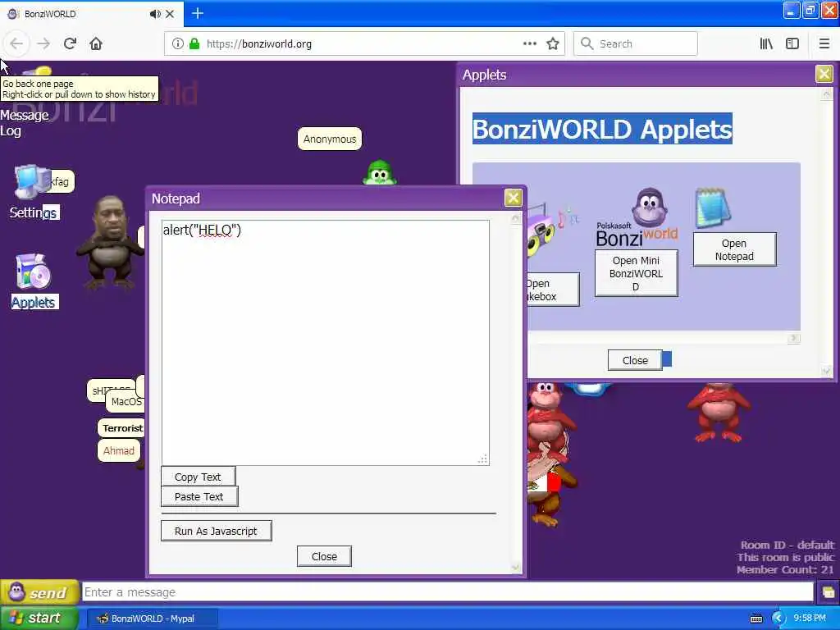The height and width of the screenshot is (630, 840).
Task: Click the Anonymous name bubble
Action: coord(330,139)
